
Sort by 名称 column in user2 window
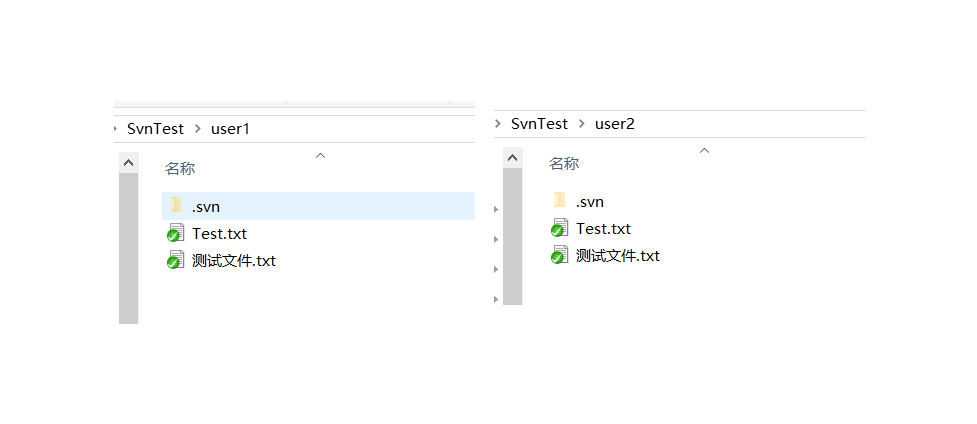pos(564,163)
